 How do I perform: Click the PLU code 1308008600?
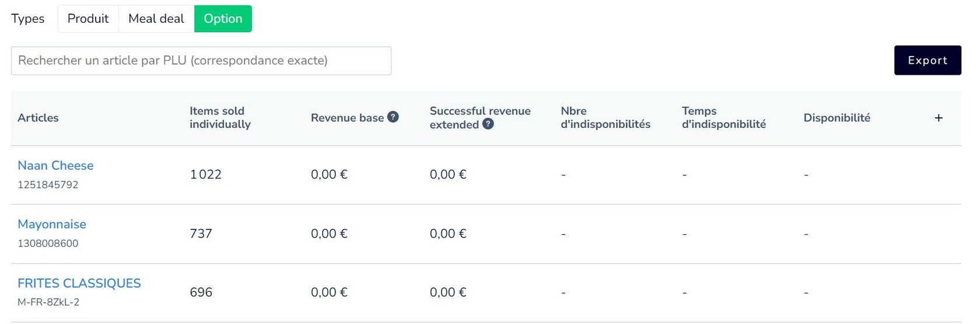coord(48,243)
